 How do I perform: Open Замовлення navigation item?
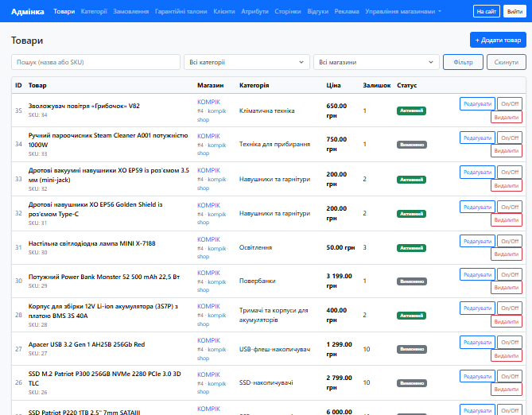pos(131,11)
